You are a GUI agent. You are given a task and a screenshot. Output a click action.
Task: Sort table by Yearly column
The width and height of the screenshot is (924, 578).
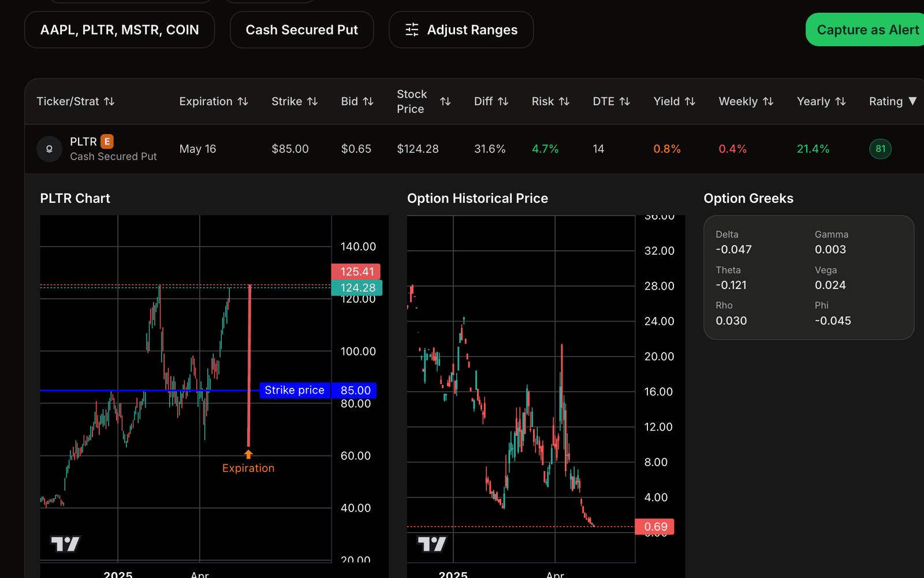click(x=821, y=102)
